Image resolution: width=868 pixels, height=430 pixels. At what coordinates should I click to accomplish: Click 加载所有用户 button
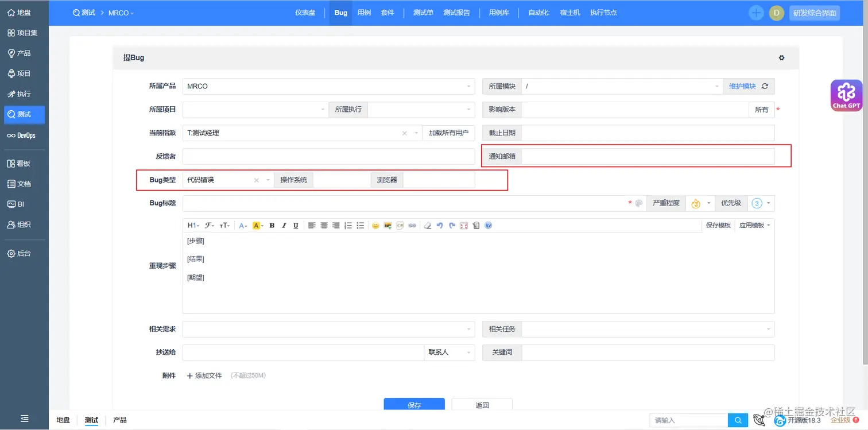(449, 133)
